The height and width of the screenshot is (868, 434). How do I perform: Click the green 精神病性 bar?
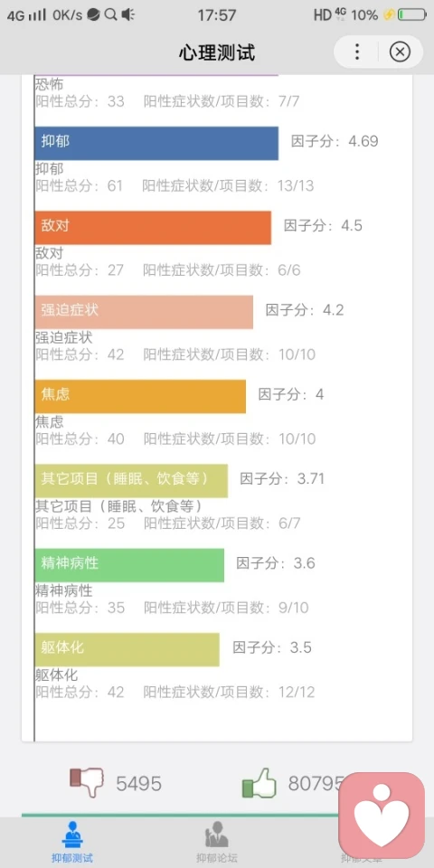pyautogui.click(x=129, y=565)
